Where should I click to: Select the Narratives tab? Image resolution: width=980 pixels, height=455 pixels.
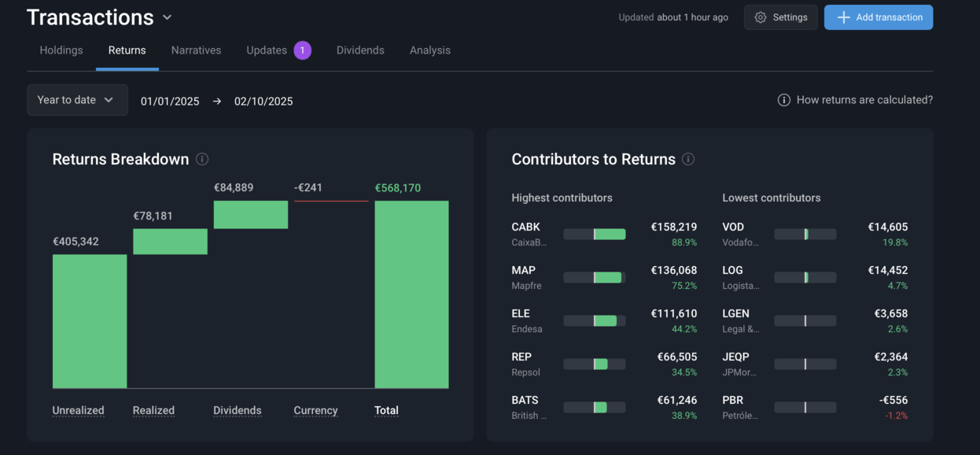click(196, 50)
